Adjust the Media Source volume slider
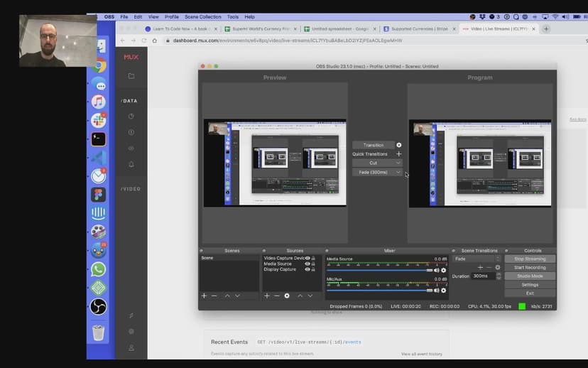Image resolution: width=588 pixels, height=368 pixels. tap(430, 270)
